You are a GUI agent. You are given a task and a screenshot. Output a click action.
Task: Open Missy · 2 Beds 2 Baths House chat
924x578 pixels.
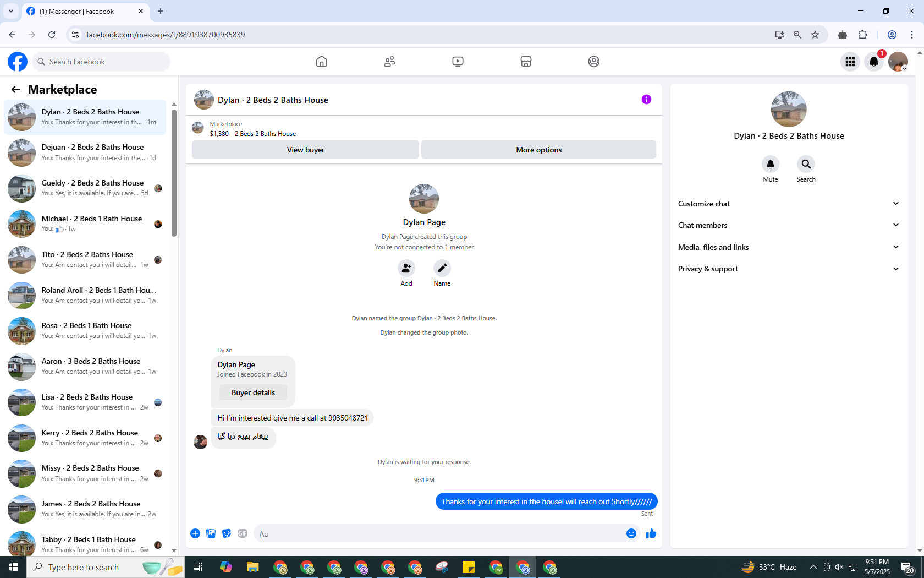85,473
